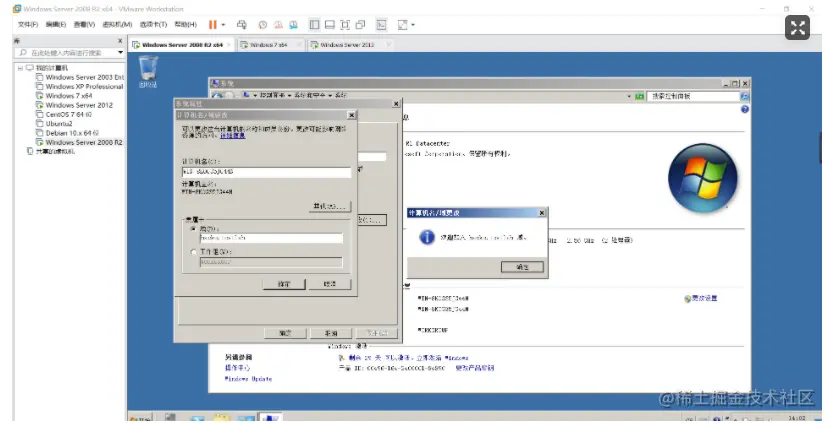Select the Windows Server 2008 R2 x64 tab
Viewport: 830px width, 423px height.
point(182,45)
